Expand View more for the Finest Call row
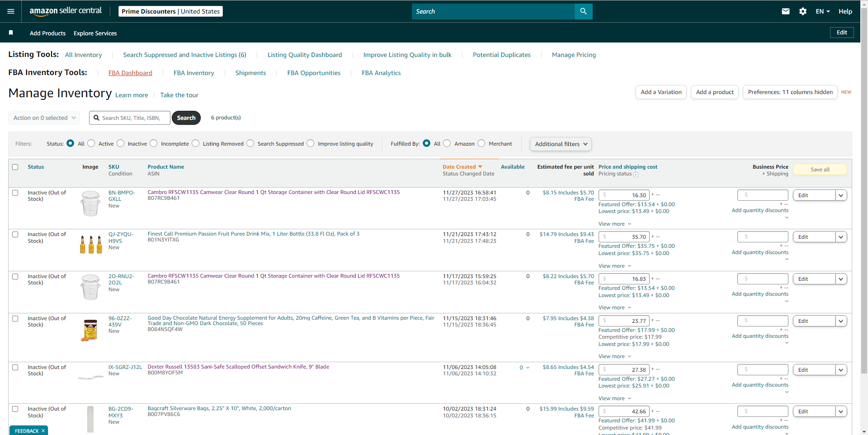 pos(615,266)
